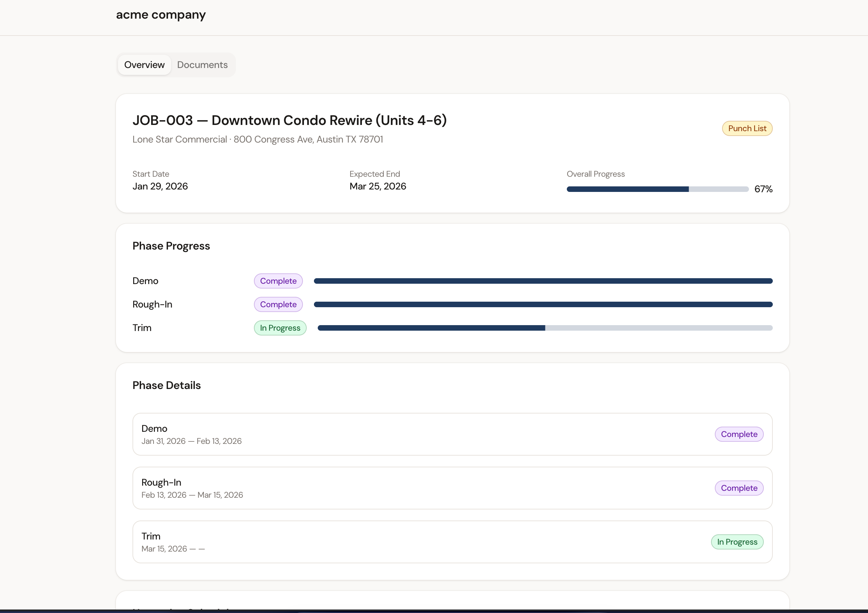Click the 67% progress label
868x613 pixels.
(763, 189)
